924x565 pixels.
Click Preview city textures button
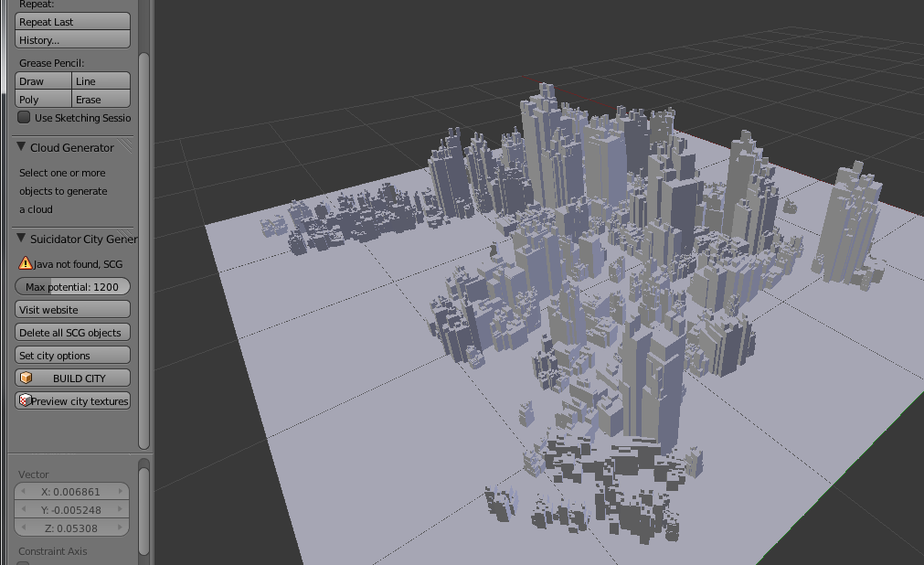[72, 401]
